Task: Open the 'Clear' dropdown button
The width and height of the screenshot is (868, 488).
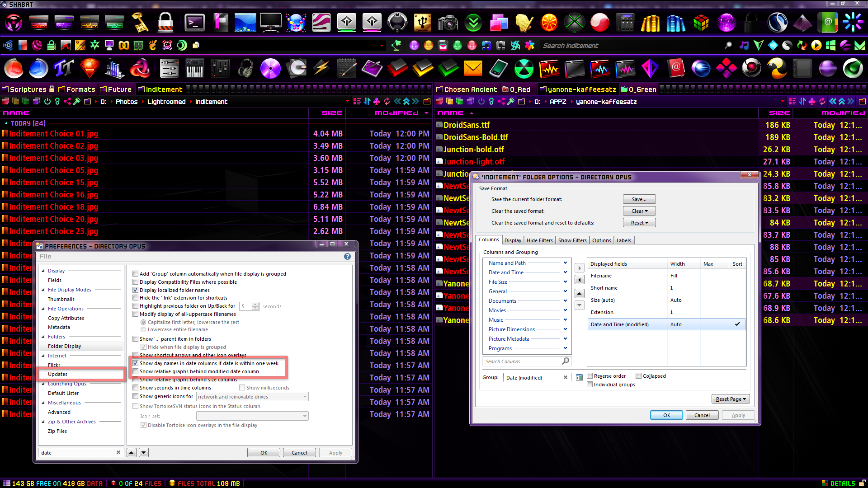Action: 639,211
